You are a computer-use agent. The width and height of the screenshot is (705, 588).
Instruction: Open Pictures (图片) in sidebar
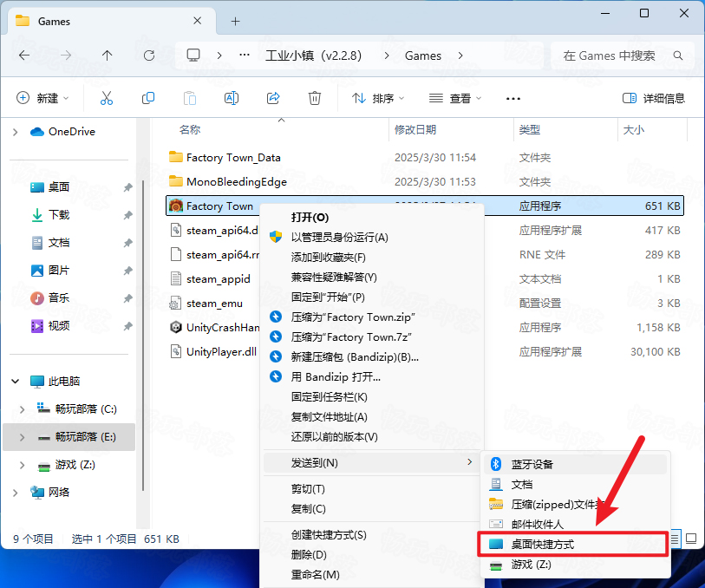(x=58, y=271)
